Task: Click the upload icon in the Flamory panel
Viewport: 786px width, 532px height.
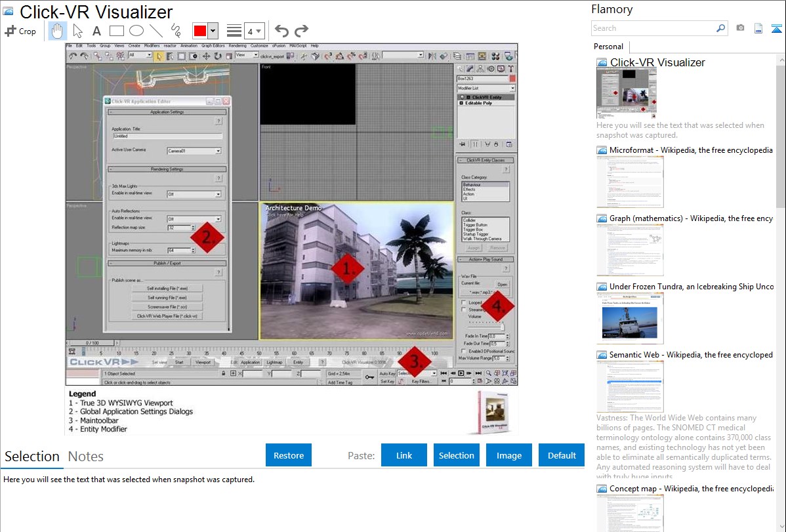Action: pyautogui.click(x=776, y=28)
